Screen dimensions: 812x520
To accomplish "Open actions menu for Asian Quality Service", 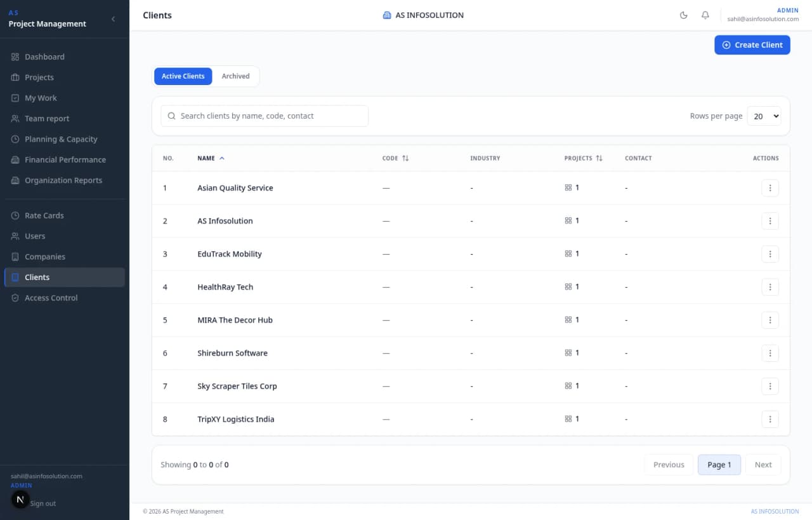I will (x=769, y=188).
